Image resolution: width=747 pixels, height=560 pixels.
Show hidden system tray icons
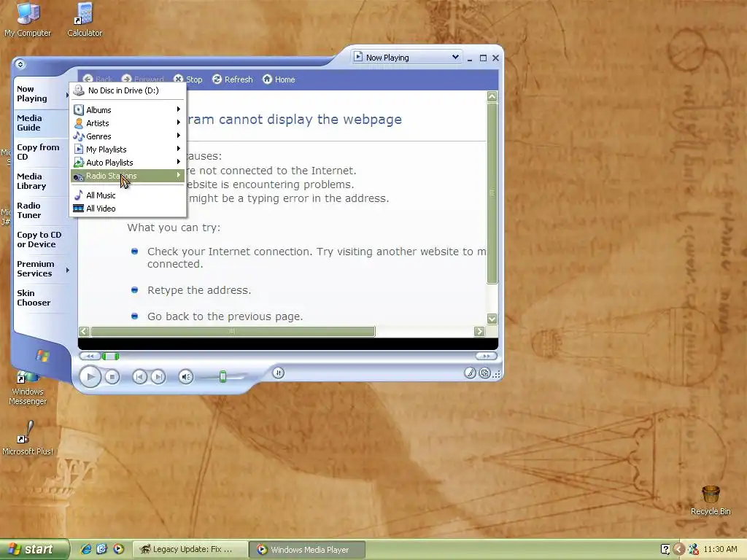[679, 550]
